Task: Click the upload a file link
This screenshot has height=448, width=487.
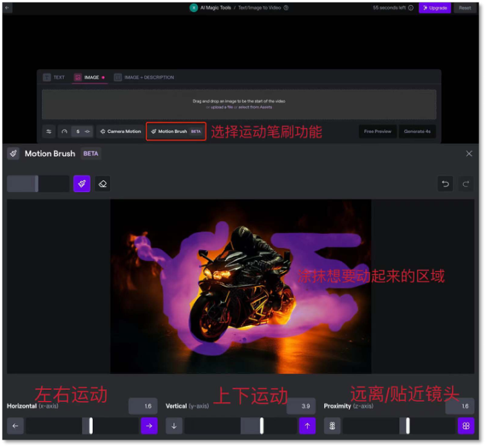Action: 222,107
